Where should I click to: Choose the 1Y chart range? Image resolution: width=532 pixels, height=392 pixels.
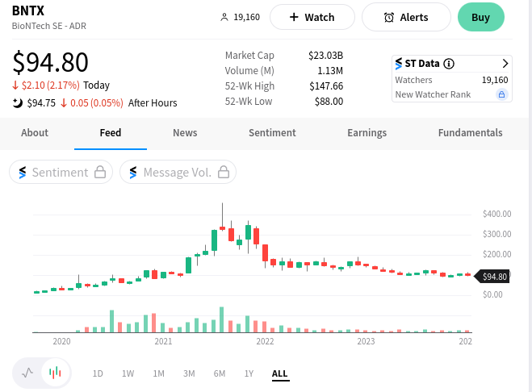click(x=249, y=373)
